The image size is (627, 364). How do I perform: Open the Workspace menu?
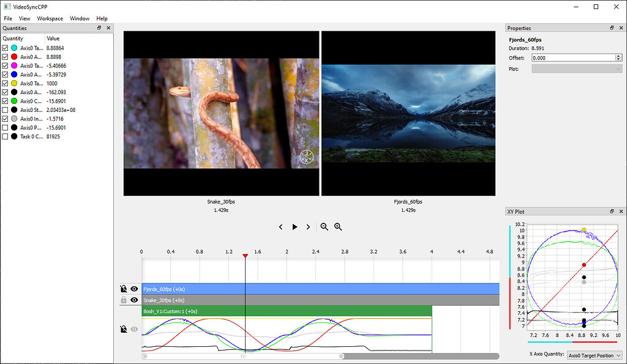coord(50,18)
